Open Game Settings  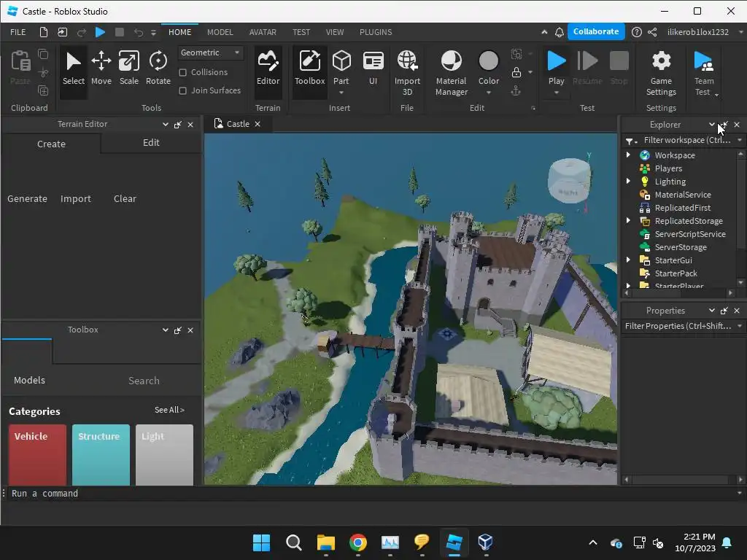661,73
